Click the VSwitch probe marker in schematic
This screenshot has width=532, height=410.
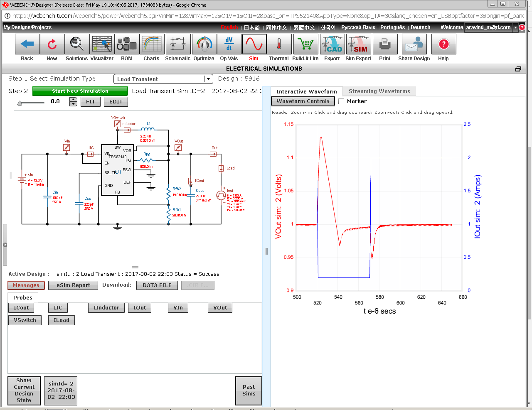coord(118,124)
